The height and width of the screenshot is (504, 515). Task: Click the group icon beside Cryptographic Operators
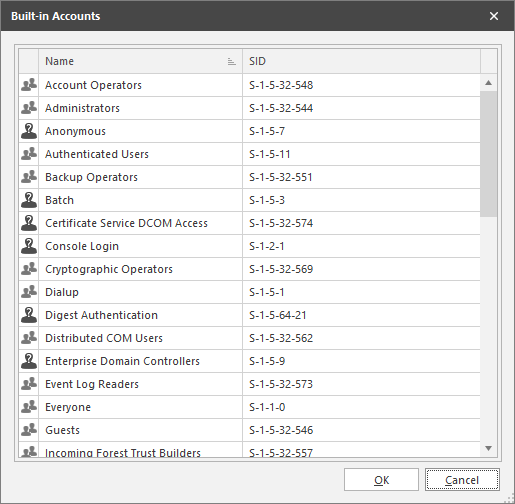click(29, 269)
